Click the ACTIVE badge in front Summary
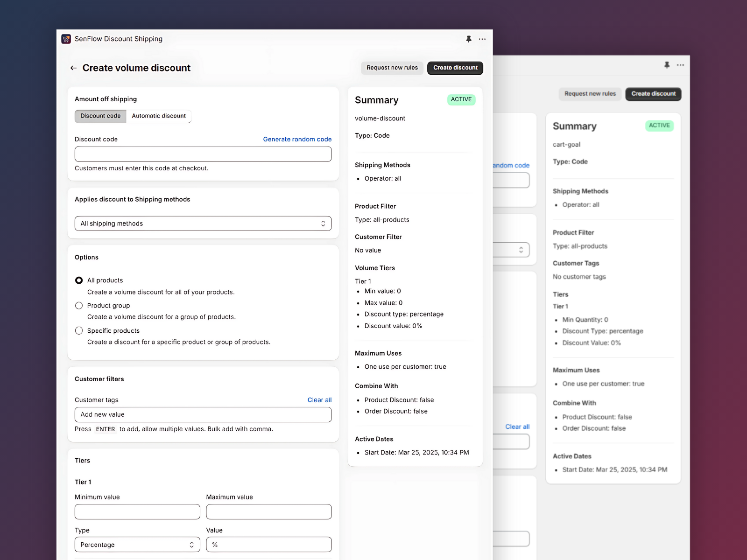Image resolution: width=747 pixels, height=560 pixels. tap(461, 99)
